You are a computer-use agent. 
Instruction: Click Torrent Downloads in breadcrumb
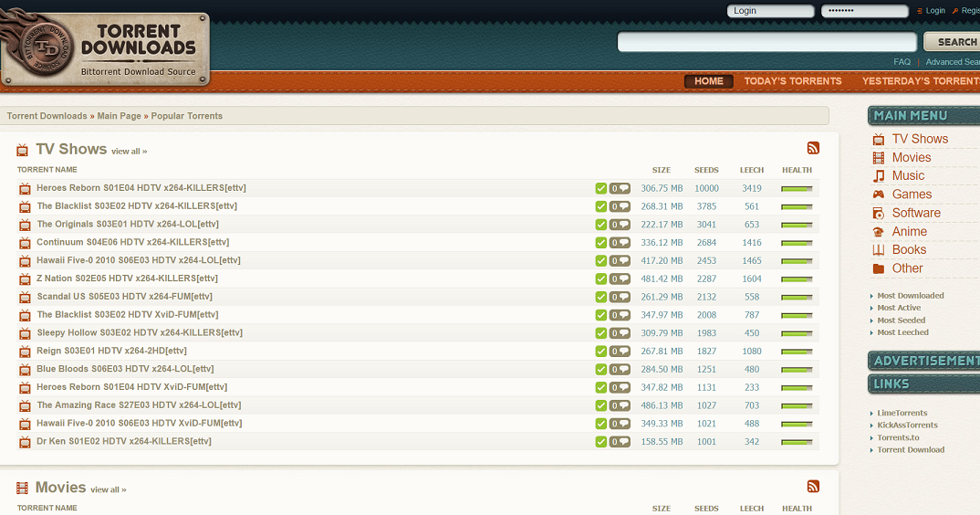point(47,116)
